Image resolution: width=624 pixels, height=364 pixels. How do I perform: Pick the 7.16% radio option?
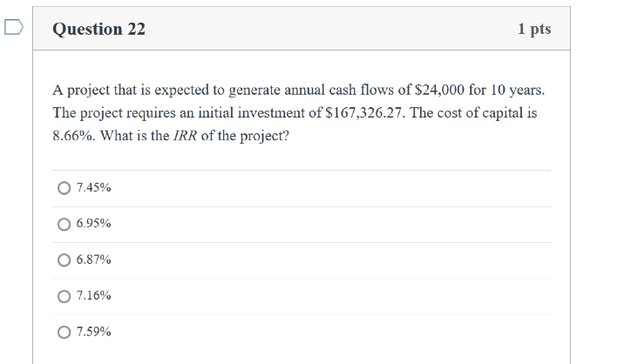pos(64,296)
